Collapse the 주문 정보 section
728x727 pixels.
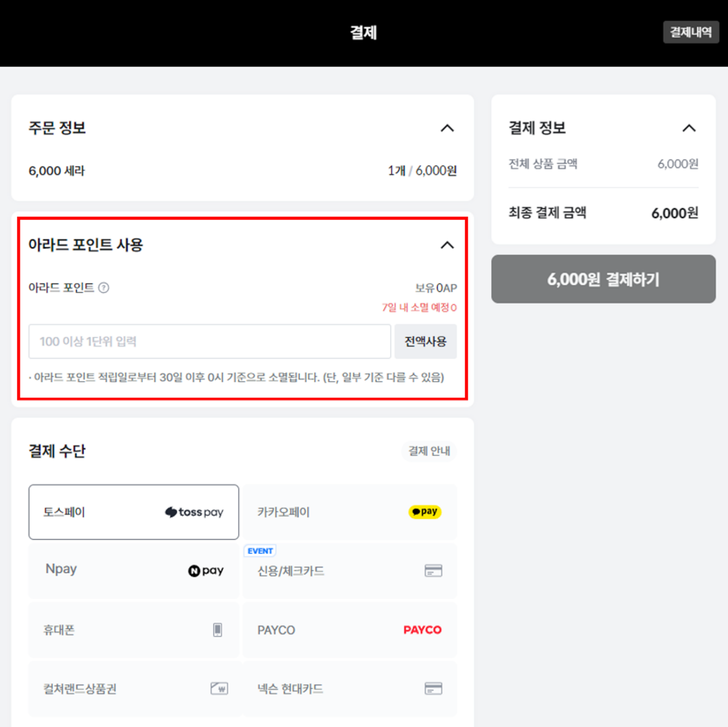point(447,128)
